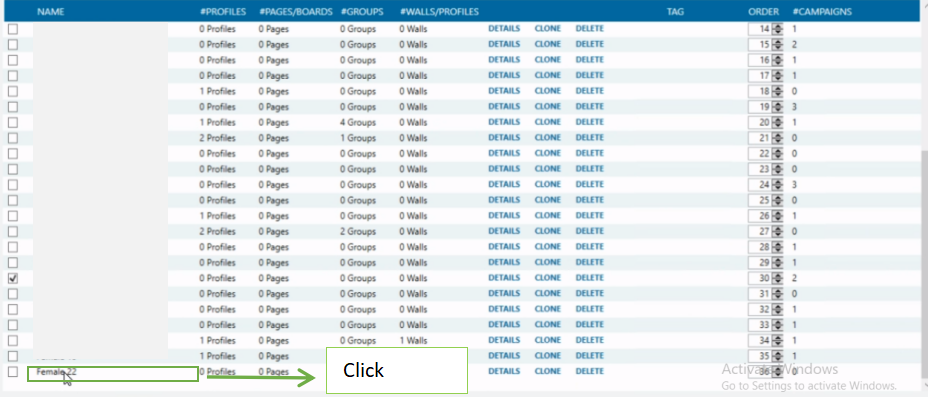929x398 pixels.
Task: Change the order spinner showing 32
Action: pyautogui.click(x=777, y=310)
